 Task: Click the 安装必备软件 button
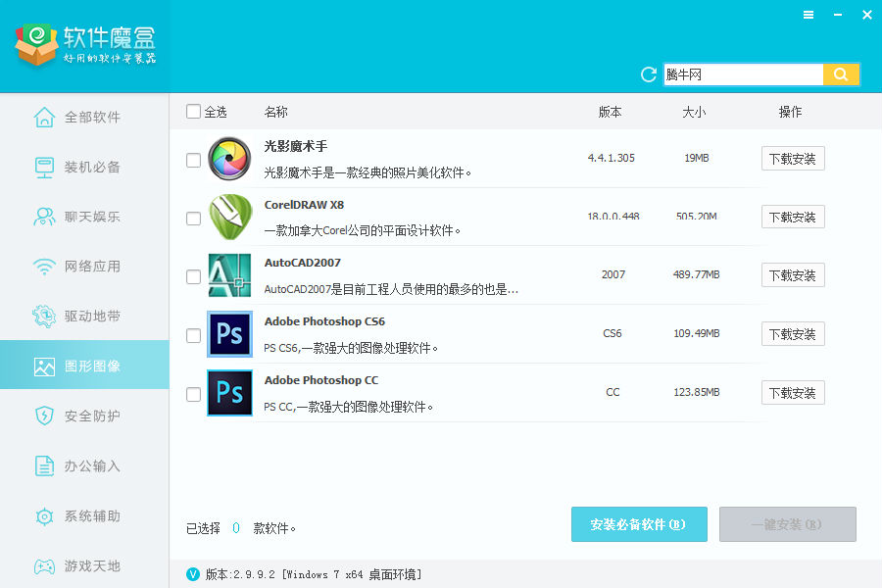(x=639, y=524)
